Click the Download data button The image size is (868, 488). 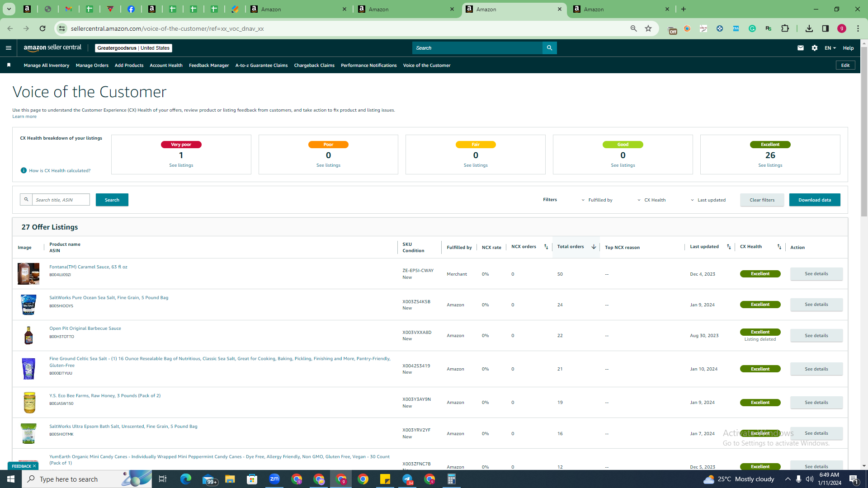tap(815, 200)
